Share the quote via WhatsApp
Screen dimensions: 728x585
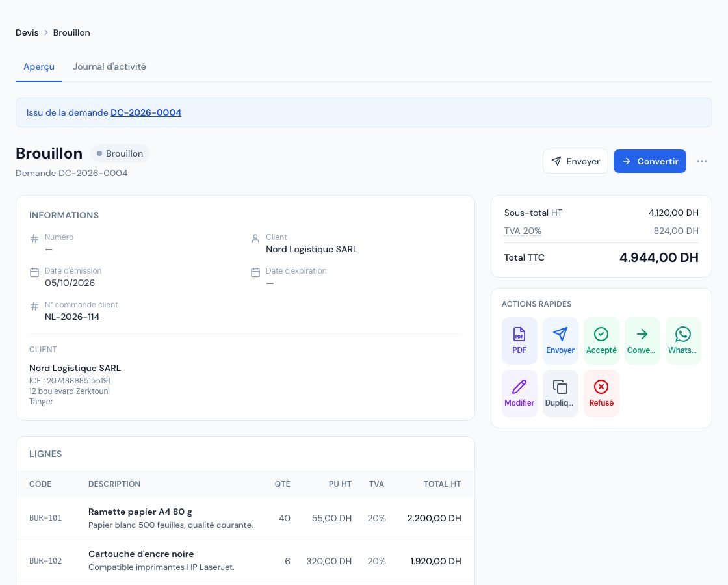click(683, 341)
